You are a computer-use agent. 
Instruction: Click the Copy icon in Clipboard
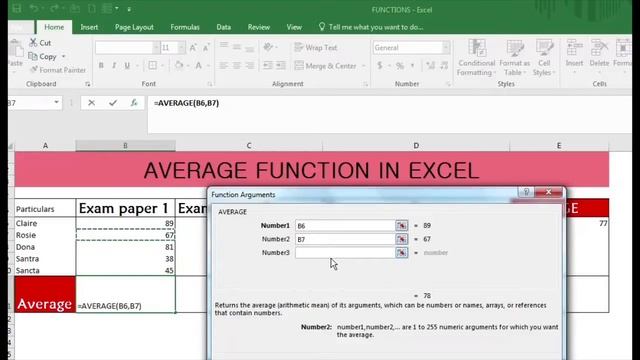pos(33,56)
